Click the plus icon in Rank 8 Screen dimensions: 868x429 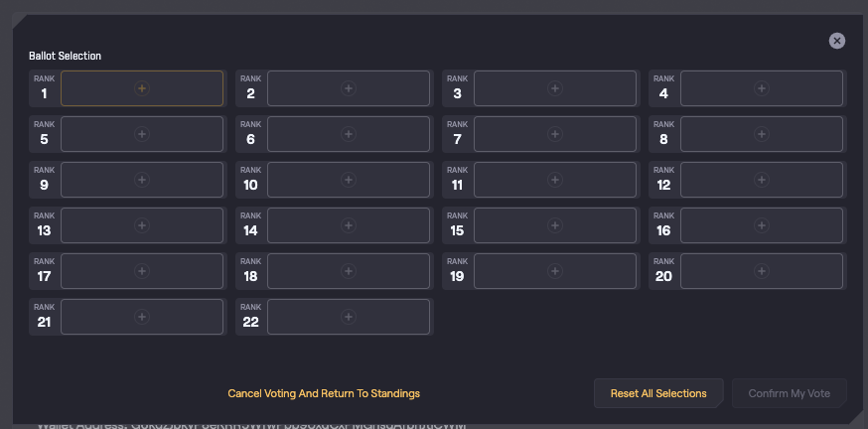(762, 134)
